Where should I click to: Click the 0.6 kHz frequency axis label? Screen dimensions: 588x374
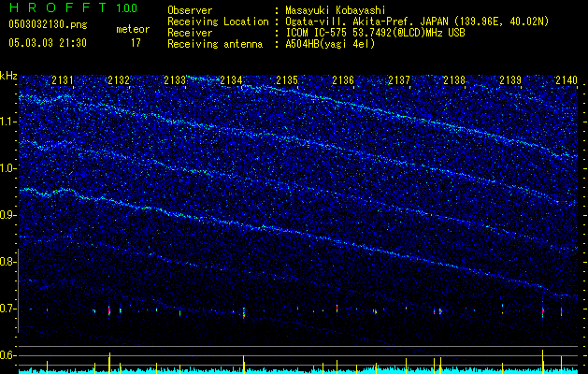coord(8,355)
